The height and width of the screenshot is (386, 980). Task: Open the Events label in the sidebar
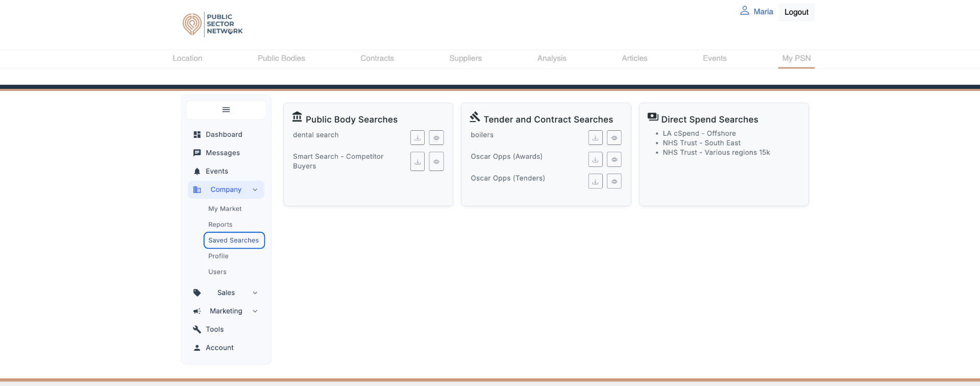pos(217,172)
